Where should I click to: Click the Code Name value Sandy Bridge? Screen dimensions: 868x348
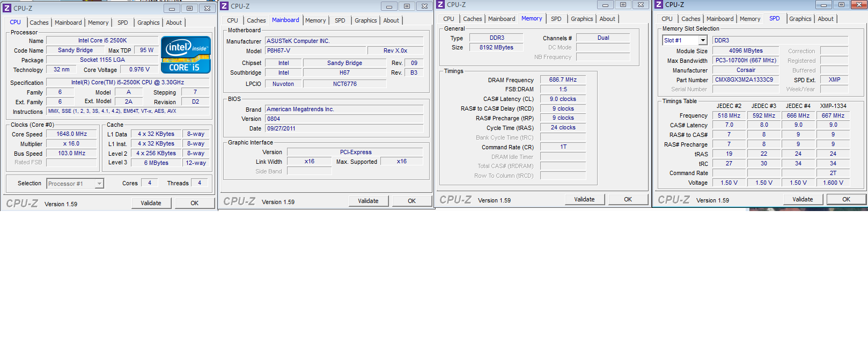coord(75,50)
